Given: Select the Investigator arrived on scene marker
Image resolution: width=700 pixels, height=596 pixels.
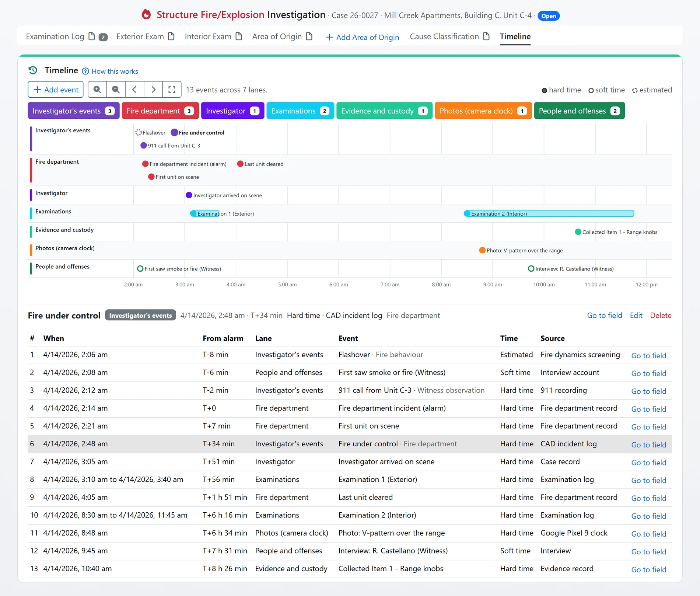Looking at the screenshot, I should pyautogui.click(x=189, y=195).
